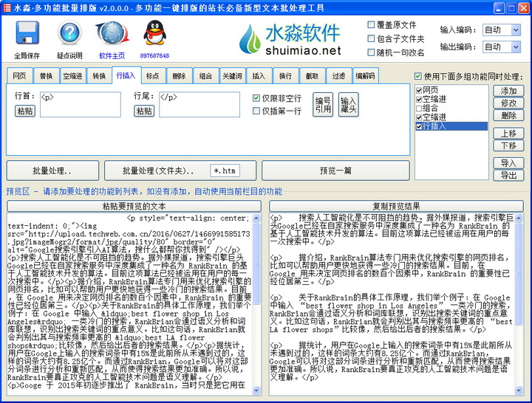Click the right pane scroll up arrow
Viewport: 532px width, 403px height.
519,218
